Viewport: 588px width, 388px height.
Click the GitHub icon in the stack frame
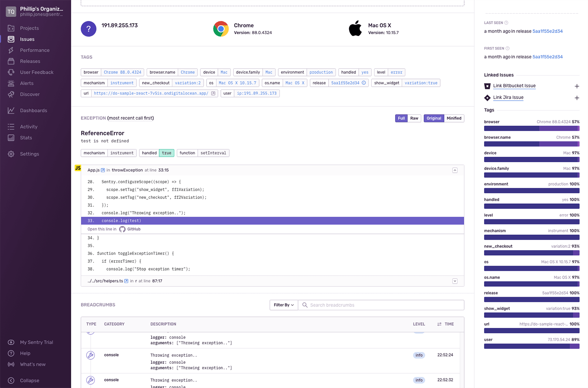click(x=123, y=229)
